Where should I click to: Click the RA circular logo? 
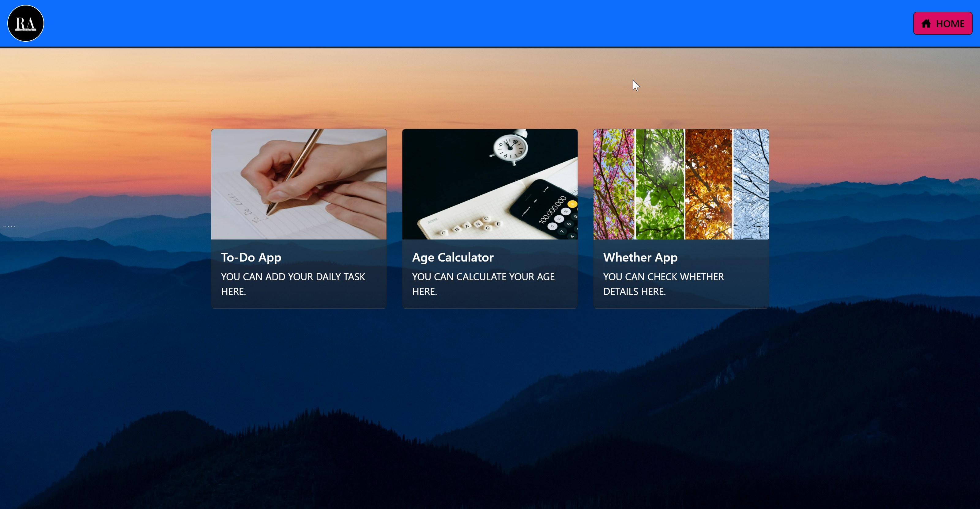click(25, 23)
